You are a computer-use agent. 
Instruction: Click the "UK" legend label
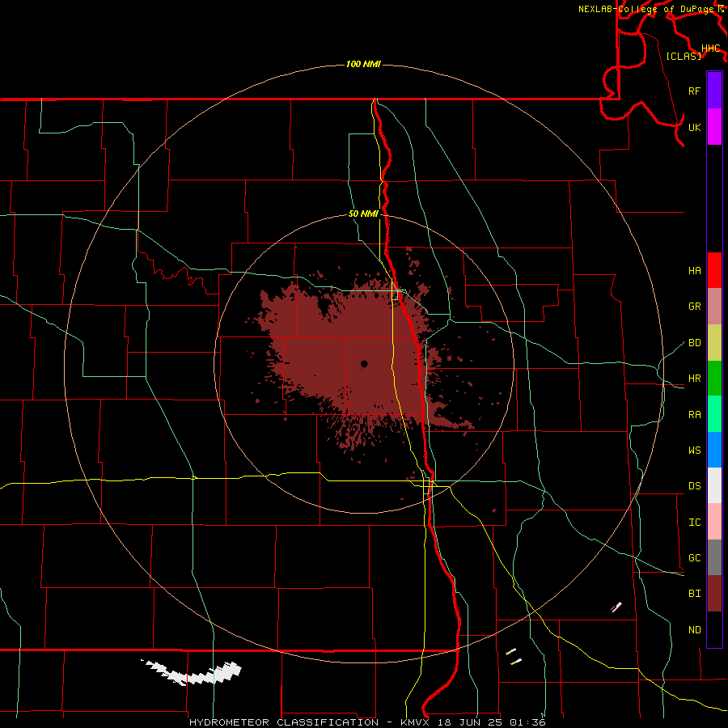click(694, 127)
